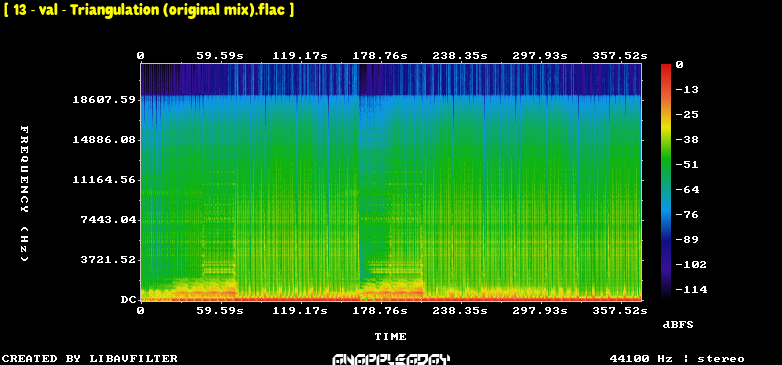Click the red top of color scale bar
782x365 pixels.
pos(666,67)
